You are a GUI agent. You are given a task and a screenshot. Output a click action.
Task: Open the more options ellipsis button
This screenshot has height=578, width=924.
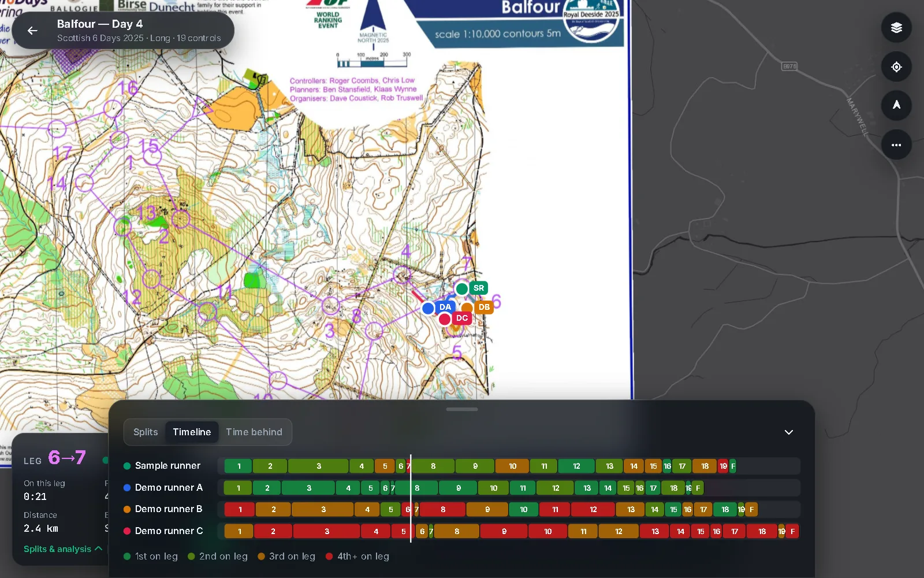[896, 145]
